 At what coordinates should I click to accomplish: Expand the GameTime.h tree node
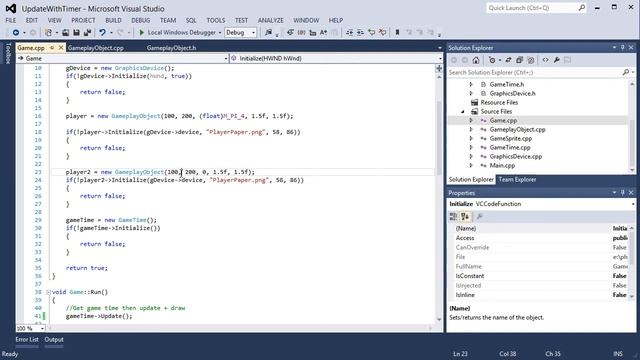click(471, 84)
